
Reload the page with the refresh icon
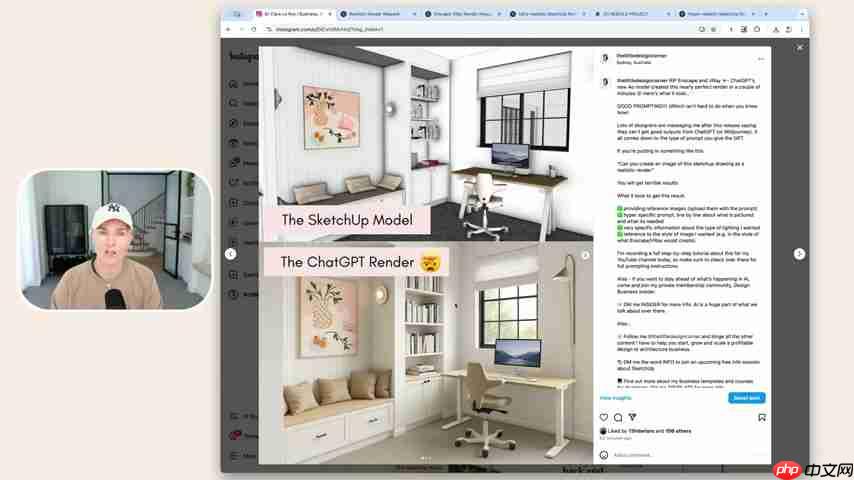click(254, 29)
